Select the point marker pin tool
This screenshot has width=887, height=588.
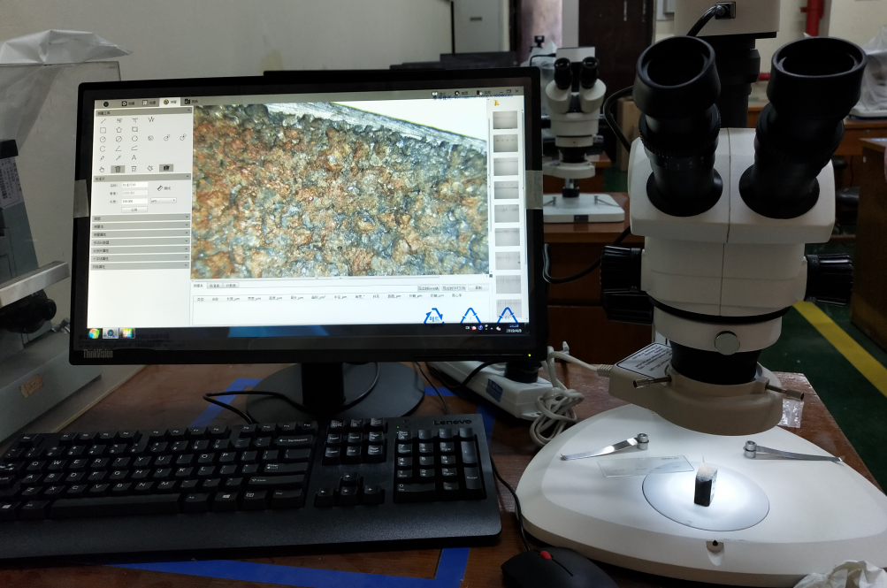point(102,157)
